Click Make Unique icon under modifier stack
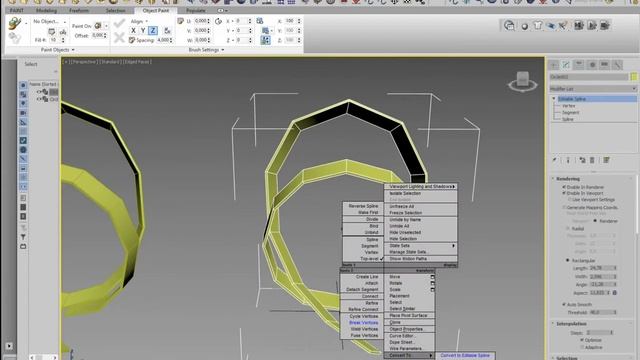 [x=582, y=160]
